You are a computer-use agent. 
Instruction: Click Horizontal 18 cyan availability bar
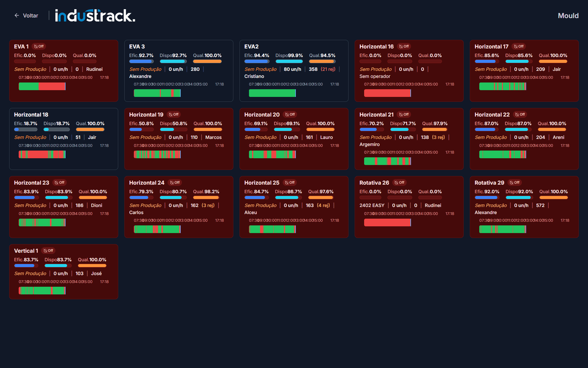(56, 129)
